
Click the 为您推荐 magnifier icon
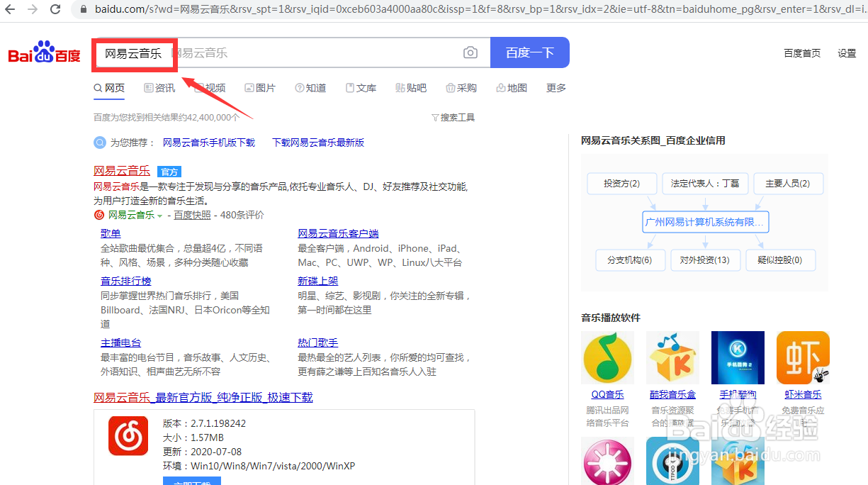pos(100,143)
